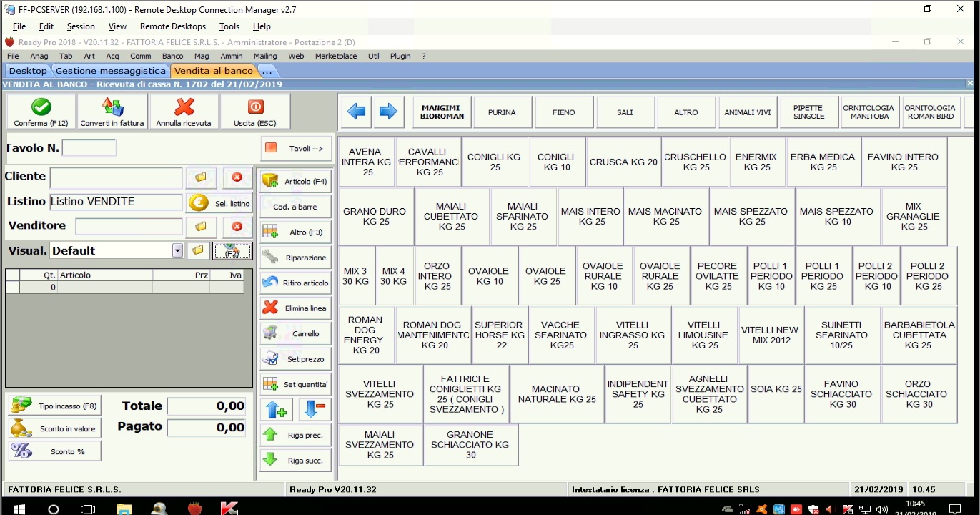Expand the Visual. Default dropdown
The height and width of the screenshot is (515, 980).
(x=177, y=250)
